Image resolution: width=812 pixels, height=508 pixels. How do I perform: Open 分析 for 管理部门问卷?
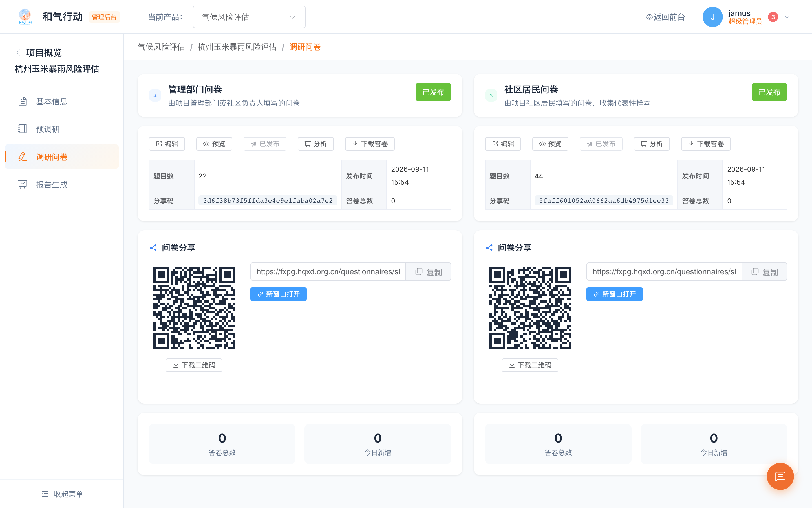(315, 144)
